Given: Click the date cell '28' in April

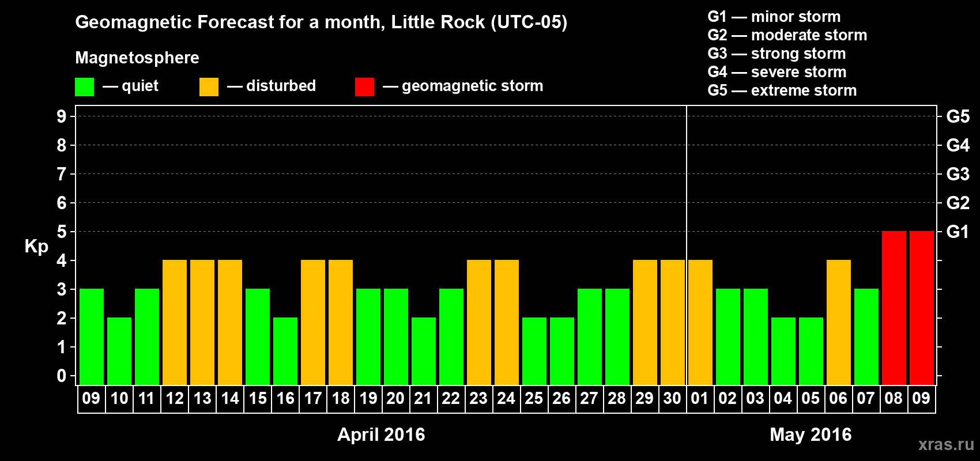Looking at the screenshot, I should pyautogui.click(x=617, y=399).
